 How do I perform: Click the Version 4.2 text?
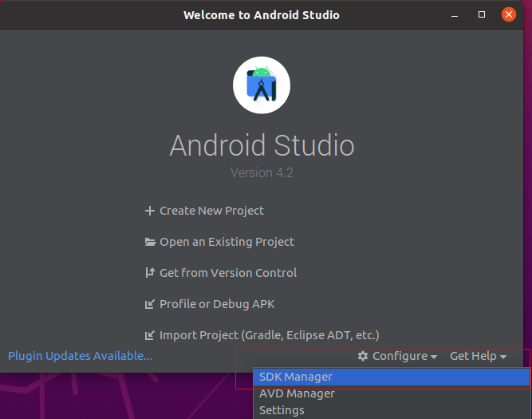tap(262, 173)
